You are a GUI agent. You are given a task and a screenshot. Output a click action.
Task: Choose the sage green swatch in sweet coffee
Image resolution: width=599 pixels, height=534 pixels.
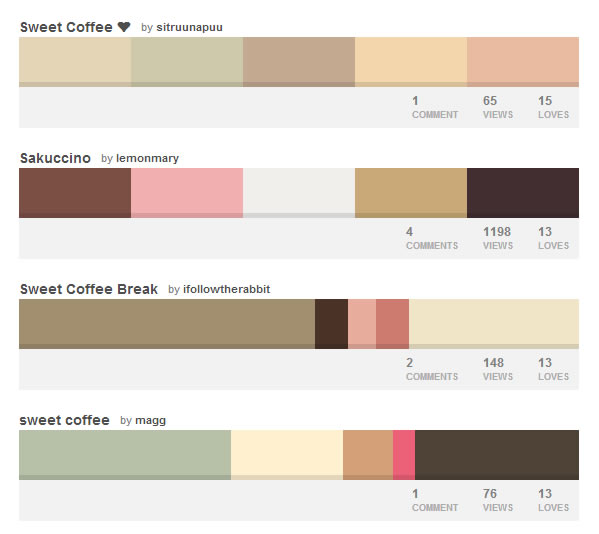[x=125, y=455]
